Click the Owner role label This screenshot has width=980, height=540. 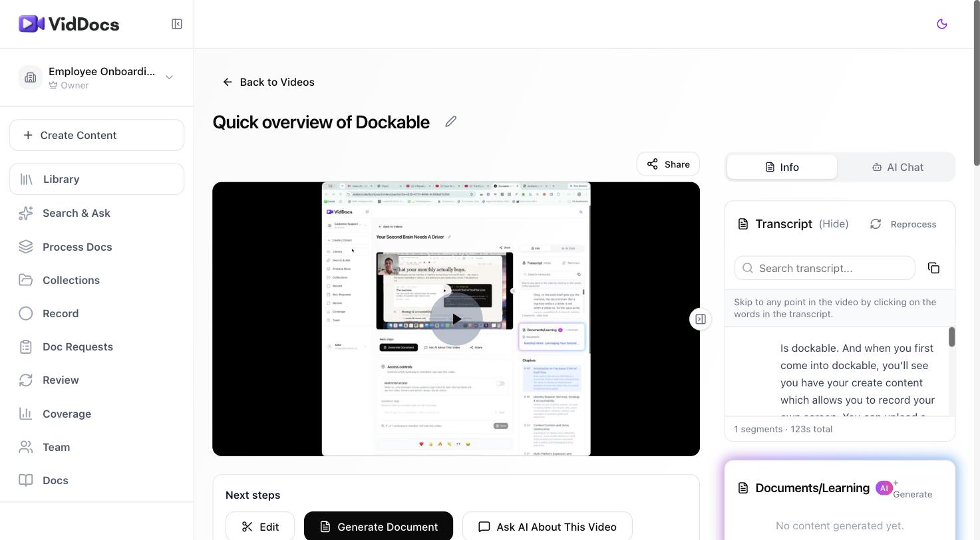tap(75, 85)
